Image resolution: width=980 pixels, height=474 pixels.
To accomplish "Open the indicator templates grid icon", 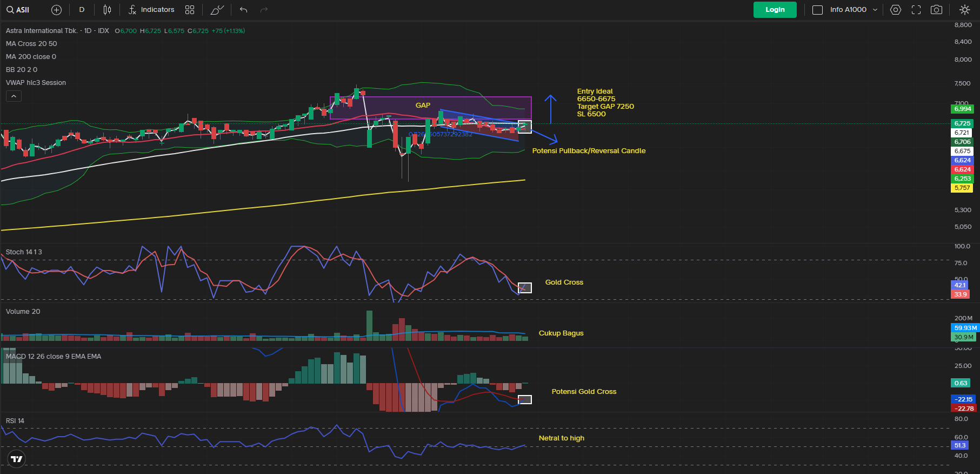I will [189, 10].
